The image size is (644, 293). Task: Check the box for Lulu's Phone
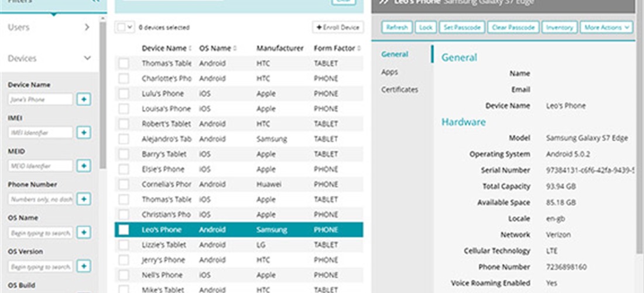(x=124, y=94)
